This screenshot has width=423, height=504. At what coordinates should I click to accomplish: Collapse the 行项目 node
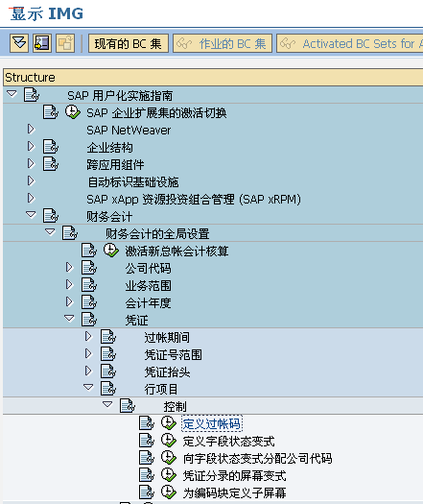tap(88, 388)
